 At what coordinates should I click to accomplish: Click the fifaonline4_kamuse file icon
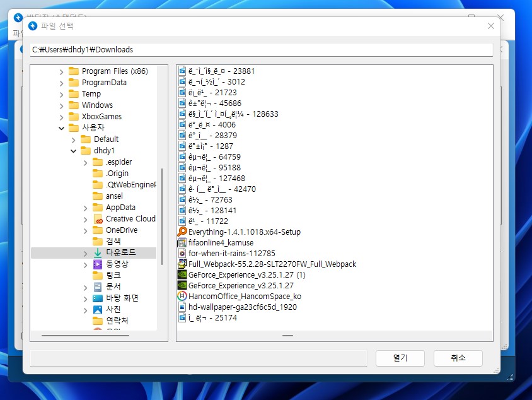(x=182, y=243)
